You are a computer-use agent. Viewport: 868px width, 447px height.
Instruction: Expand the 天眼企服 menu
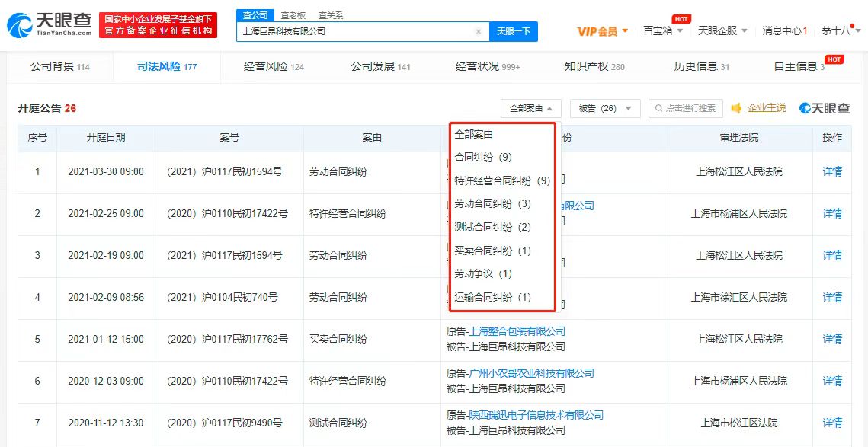722,31
